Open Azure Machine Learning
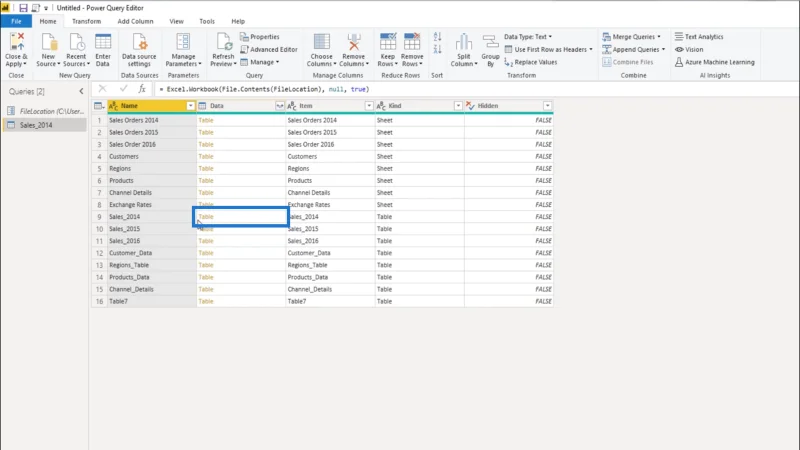Image resolution: width=800 pixels, height=450 pixels. pos(714,62)
